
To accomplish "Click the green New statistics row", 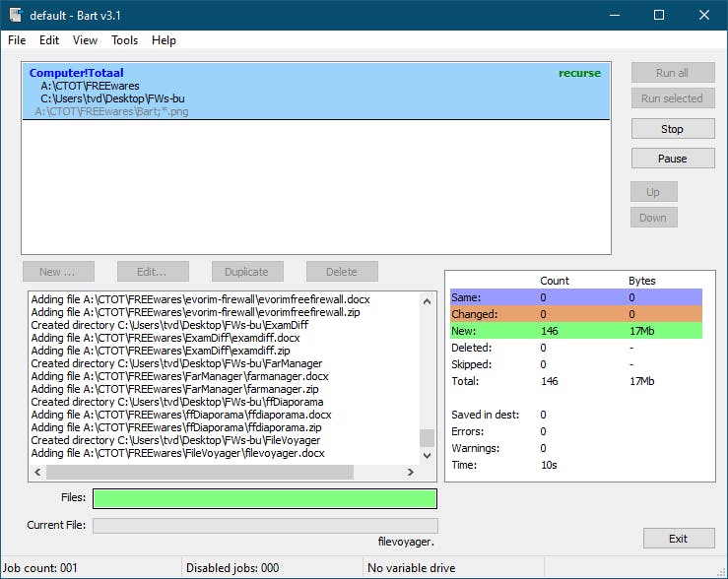I will [575, 331].
